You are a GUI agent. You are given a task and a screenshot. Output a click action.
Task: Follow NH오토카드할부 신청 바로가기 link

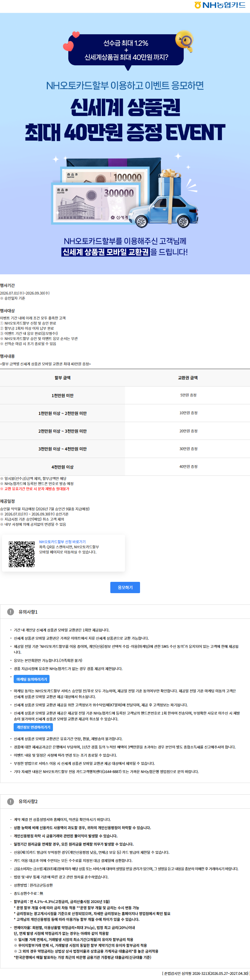(62, 542)
